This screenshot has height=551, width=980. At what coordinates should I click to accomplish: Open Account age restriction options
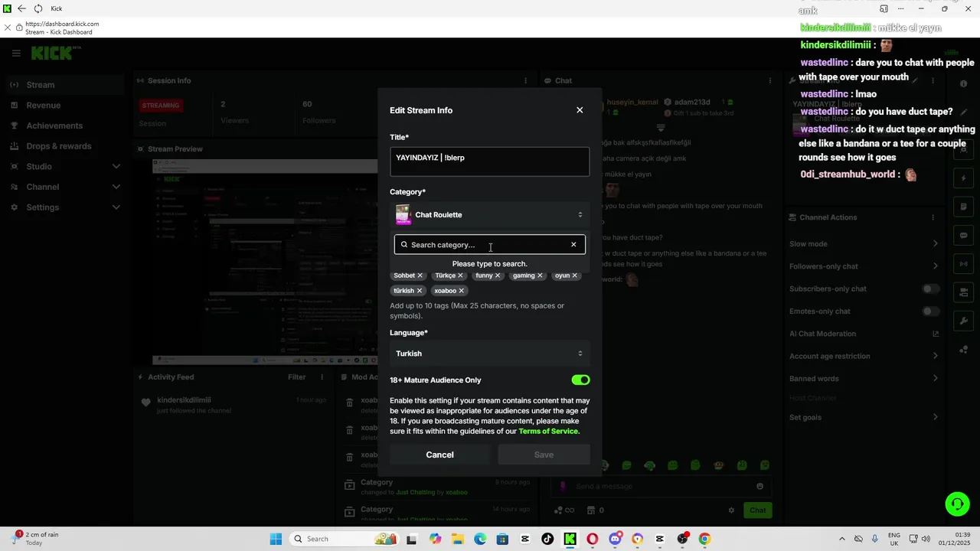tap(864, 356)
